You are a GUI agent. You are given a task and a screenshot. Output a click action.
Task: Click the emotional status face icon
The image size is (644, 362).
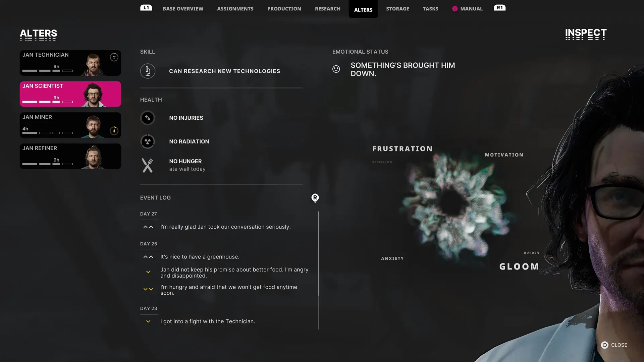336,69
